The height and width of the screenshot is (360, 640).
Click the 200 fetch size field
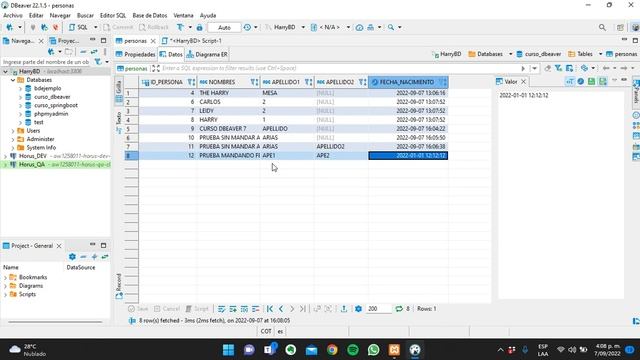tap(378, 309)
